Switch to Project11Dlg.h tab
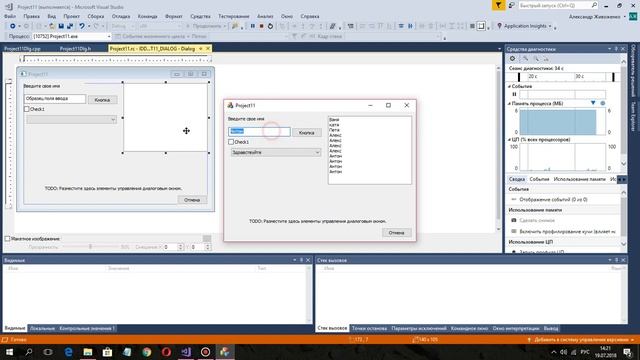Screen dimensions: 640x360 [x=76, y=49]
